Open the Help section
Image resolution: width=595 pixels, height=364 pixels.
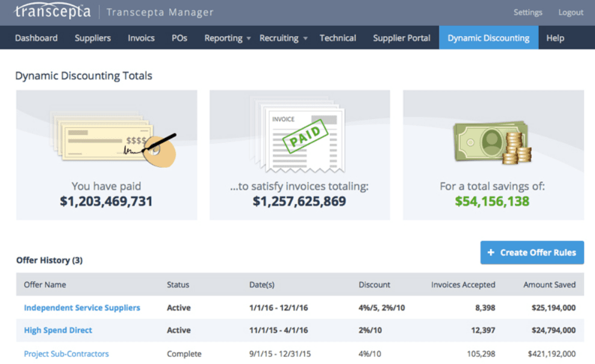555,37
